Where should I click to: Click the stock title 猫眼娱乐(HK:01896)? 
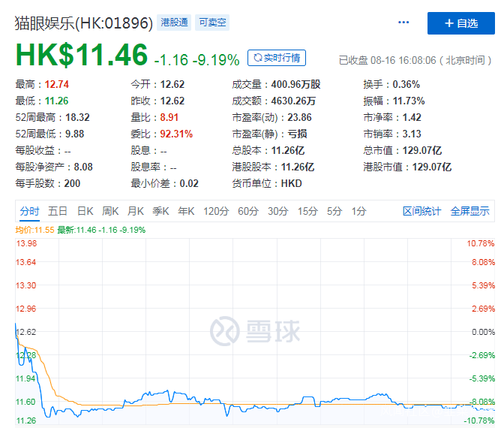coord(84,23)
